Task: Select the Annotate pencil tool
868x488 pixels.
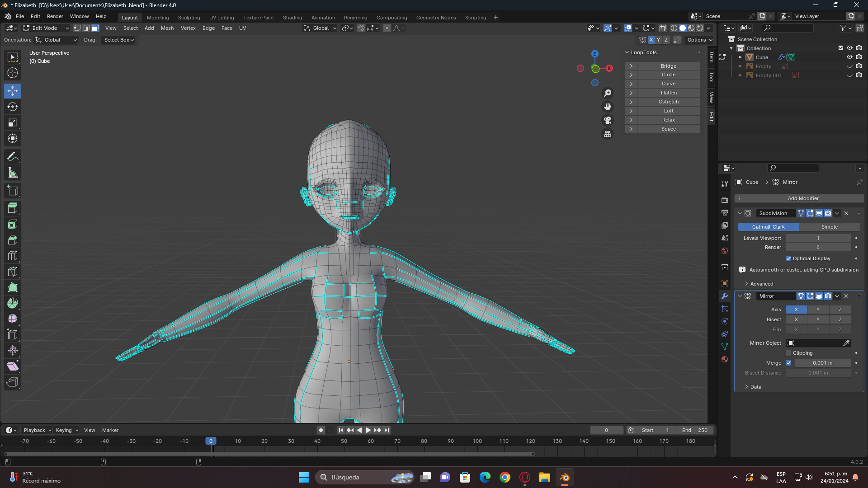Action: point(13,157)
